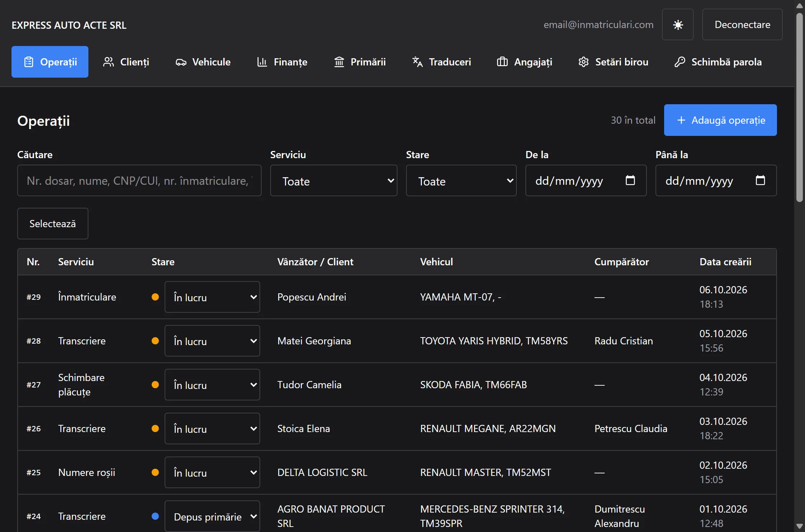Image resolution: width=805 pixels, height=532 pixels.
Task: Click the Până la date field
Action: coord(716,180)
